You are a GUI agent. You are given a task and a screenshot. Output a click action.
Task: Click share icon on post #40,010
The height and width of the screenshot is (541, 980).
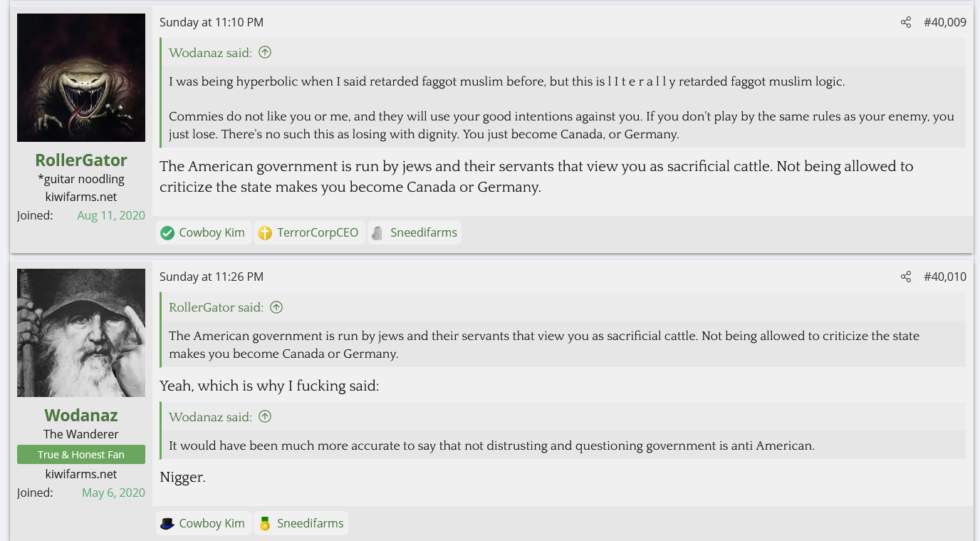(x=905, y=277)
